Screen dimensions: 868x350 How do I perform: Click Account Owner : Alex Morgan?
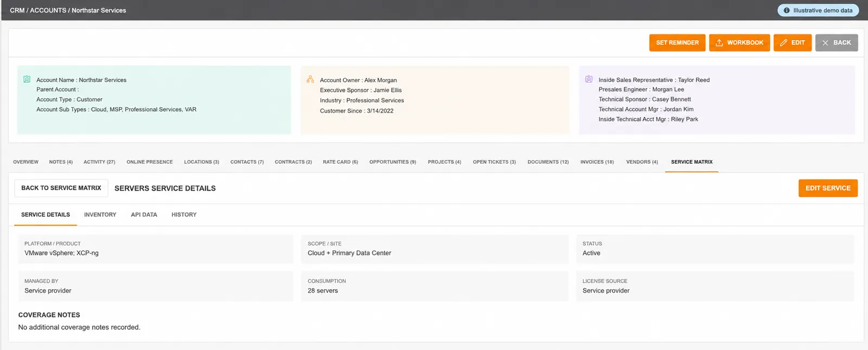[358, 80]
